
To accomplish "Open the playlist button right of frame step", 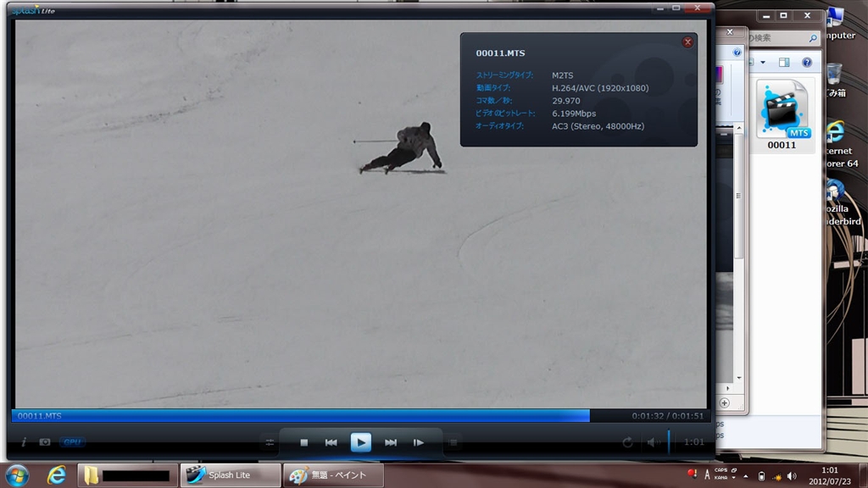I will [x=453, y=442].
